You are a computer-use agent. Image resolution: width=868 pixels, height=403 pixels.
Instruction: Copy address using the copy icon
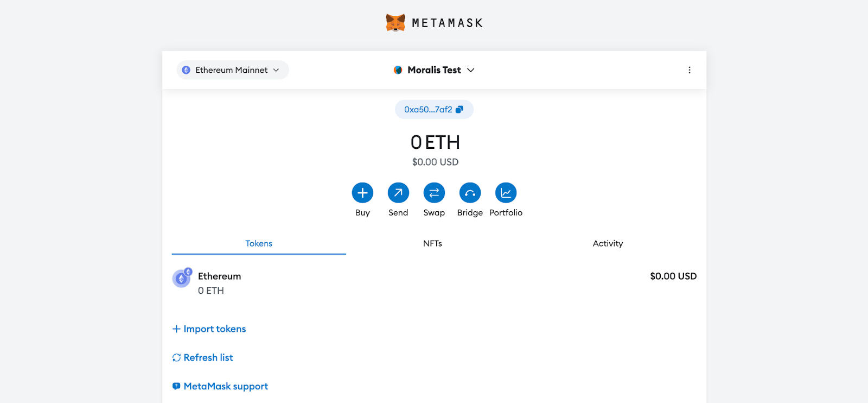pyautogui.click(x=459, y=110)
